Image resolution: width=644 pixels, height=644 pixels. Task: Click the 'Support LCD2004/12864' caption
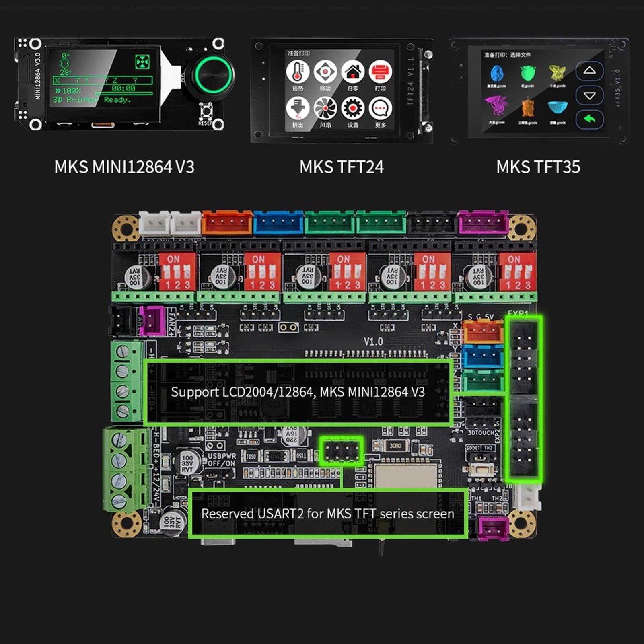pos(298,392)
